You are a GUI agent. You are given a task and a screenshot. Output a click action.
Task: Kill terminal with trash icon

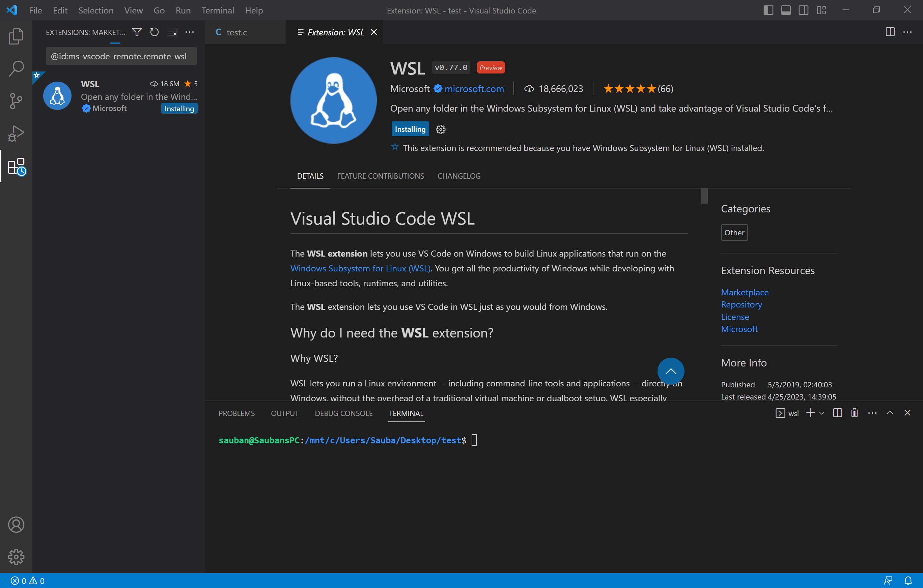(x=855, y=413)
